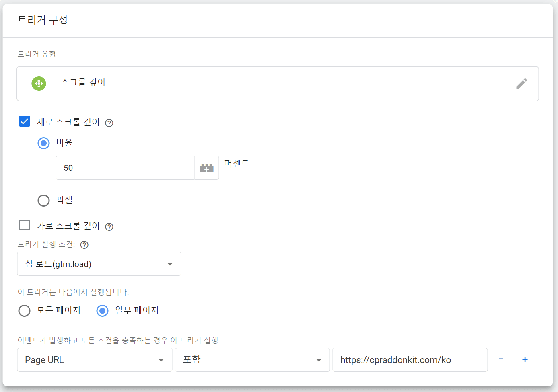Viewport: 558px width, 392px height.
Task: Click the URL value field with cpraddonkit.com
Action: pyautogui.click(x=410, y=360)
